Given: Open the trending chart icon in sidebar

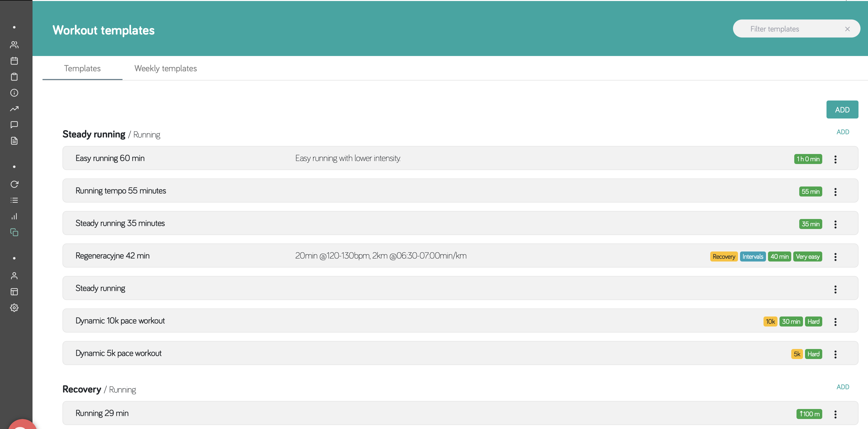Looking at the screenshot, I should (x=14, y=109).
